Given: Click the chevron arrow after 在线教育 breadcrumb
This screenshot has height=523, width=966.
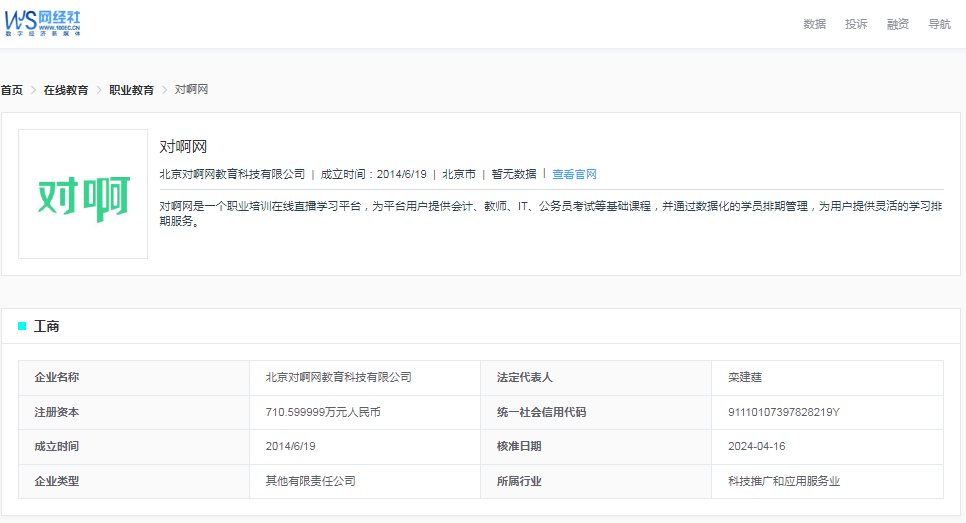Looking at the screenshot, I should (x=99, y=90).
